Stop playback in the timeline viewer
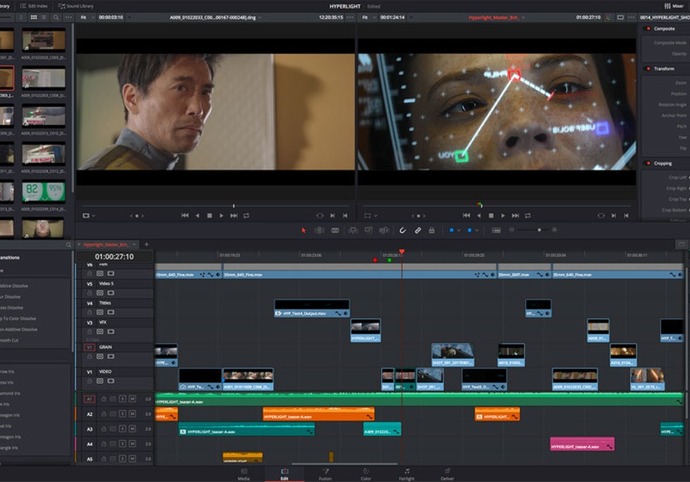 [x=491, y=216]
